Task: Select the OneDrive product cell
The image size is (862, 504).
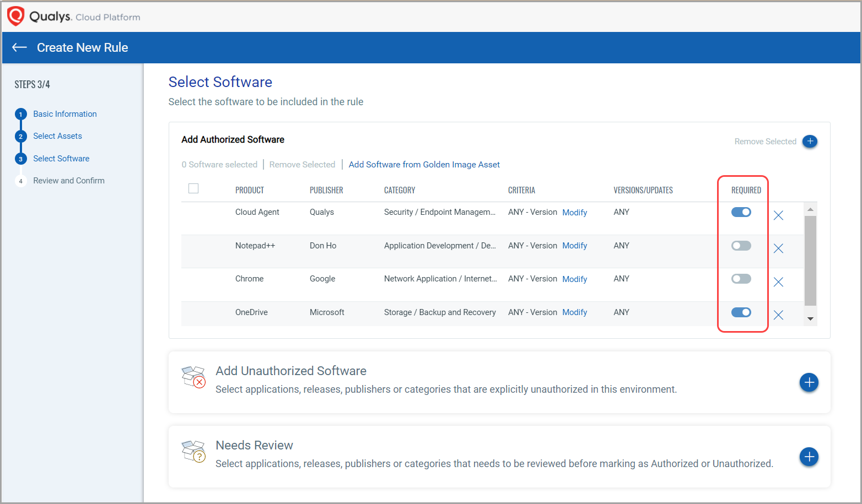Action: (251, 312)
